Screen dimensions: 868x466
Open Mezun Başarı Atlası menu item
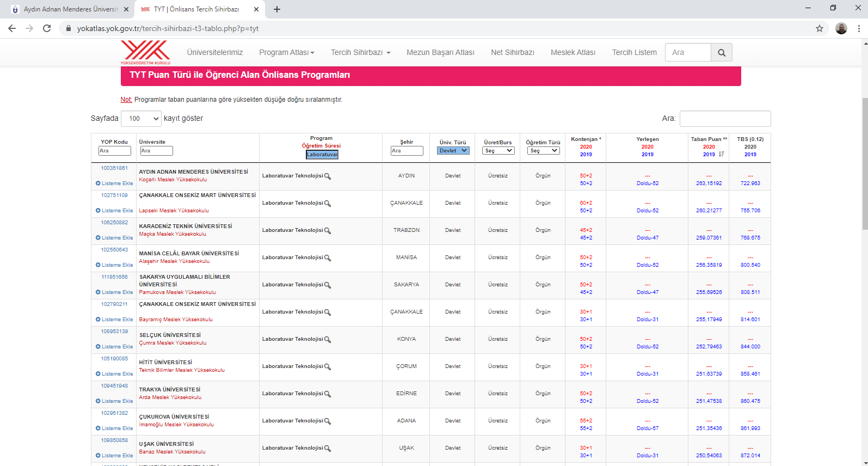click(x=440, y=52)
